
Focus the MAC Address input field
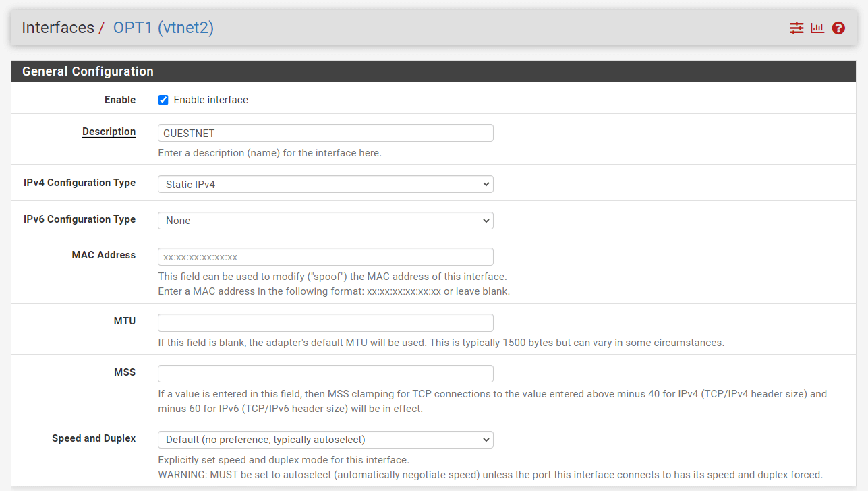coord(326,257)
